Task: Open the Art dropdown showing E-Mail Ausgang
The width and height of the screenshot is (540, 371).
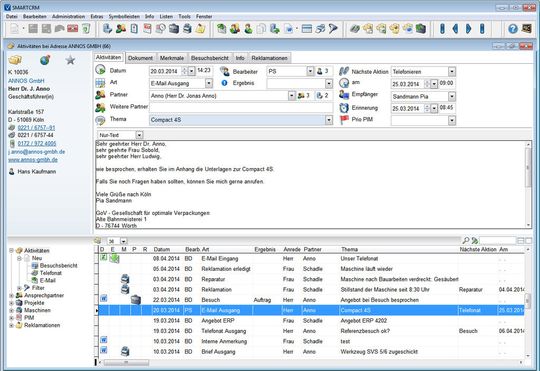Action: tap(209, 83)
